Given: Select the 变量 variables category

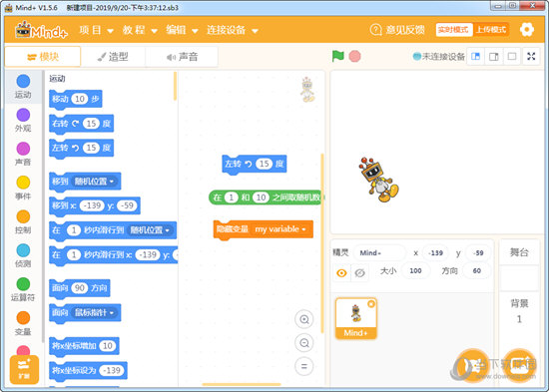Looking at the screenshot, I should tap(23, 324).
